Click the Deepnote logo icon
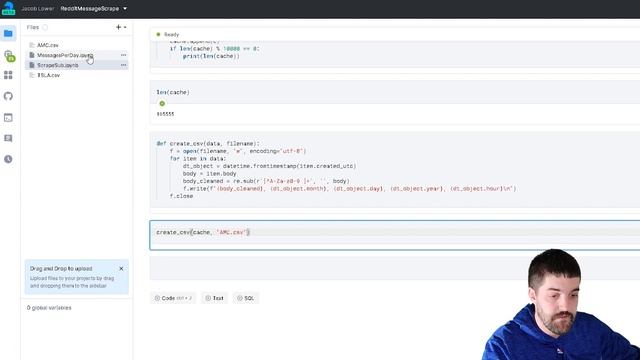Screen dimensions: 640x360 [x=8, y=8]
